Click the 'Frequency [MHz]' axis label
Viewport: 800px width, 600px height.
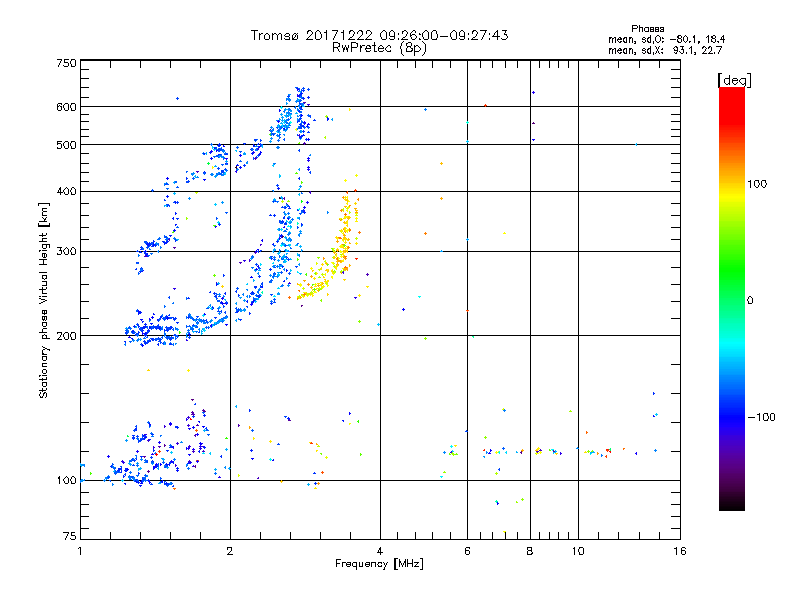click(x=379, y=564)
